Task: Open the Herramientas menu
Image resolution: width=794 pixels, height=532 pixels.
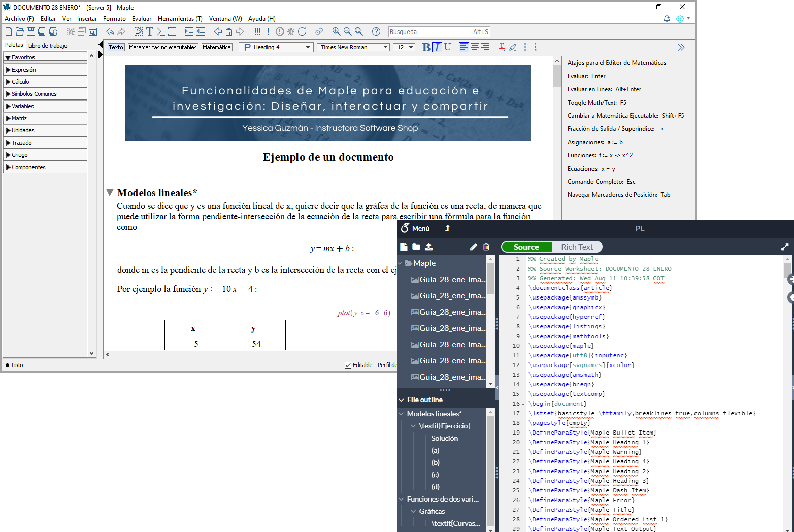Action: 180,19
